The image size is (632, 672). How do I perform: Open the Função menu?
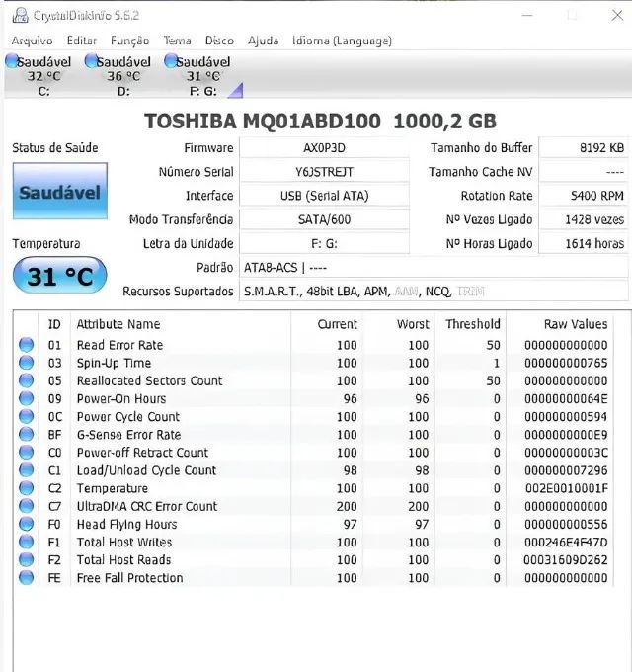pos(129,41)
